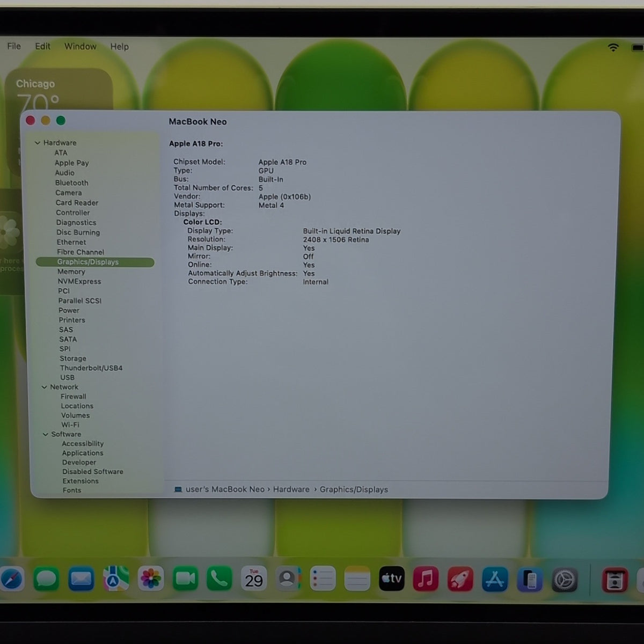Open Calendar showing 29 in dock
The width and height of the screenshot is (644, 644).
tap(254, 579)
